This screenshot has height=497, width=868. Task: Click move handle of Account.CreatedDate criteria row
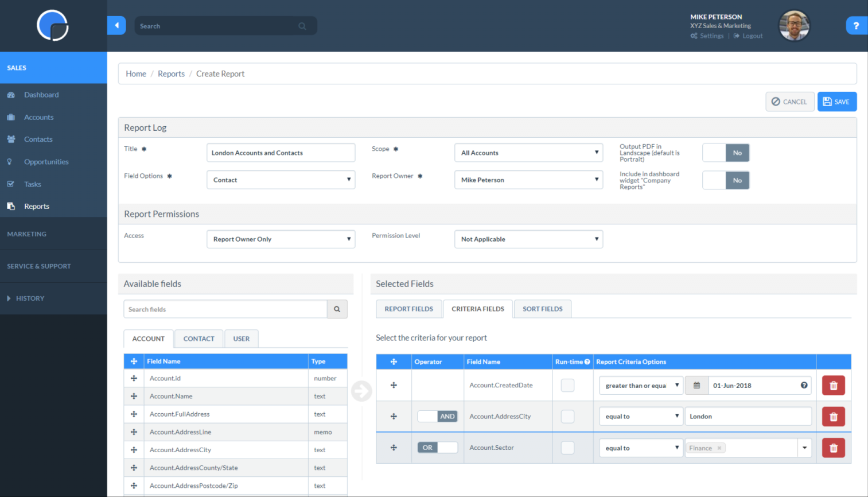click(394, 385)
